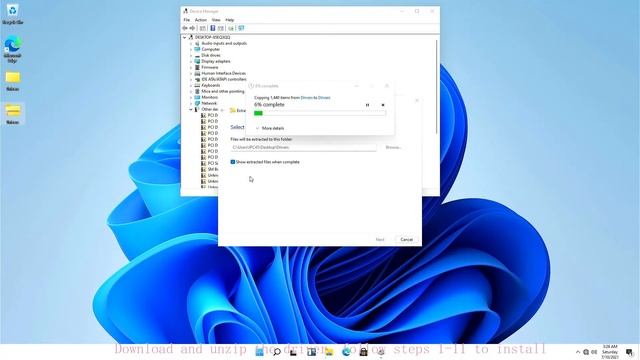This screenshot has height=360, width=640.
Task: Open taskbar Search magnifier icon
Action: click(x=277, y=351)
